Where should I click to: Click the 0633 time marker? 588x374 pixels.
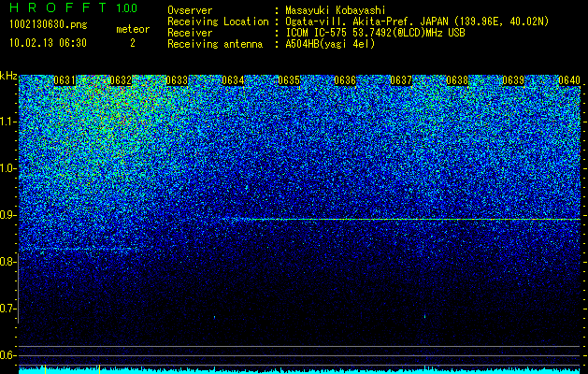tap(177, 80)
